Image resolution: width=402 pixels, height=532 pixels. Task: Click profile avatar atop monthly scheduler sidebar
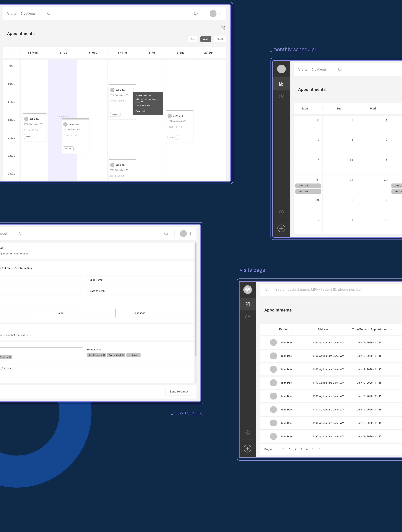click(281, 69)
